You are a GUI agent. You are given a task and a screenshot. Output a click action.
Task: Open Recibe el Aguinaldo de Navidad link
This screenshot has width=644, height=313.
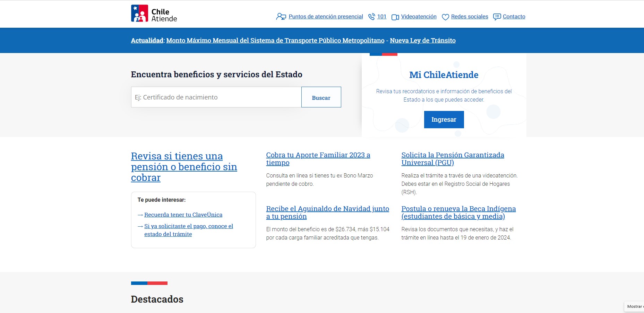click(327, 212)
